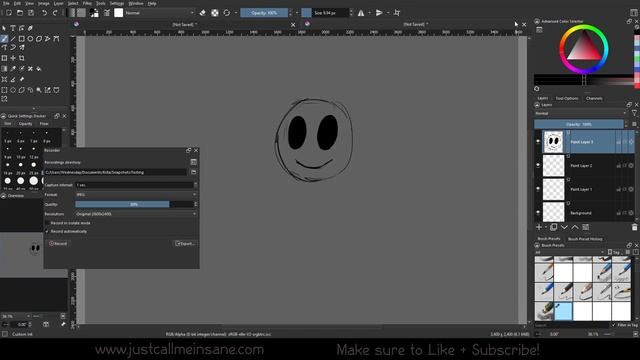This screenshot has height=360, width=640.
Task: Select the Line tool
Action: point(13,39)
